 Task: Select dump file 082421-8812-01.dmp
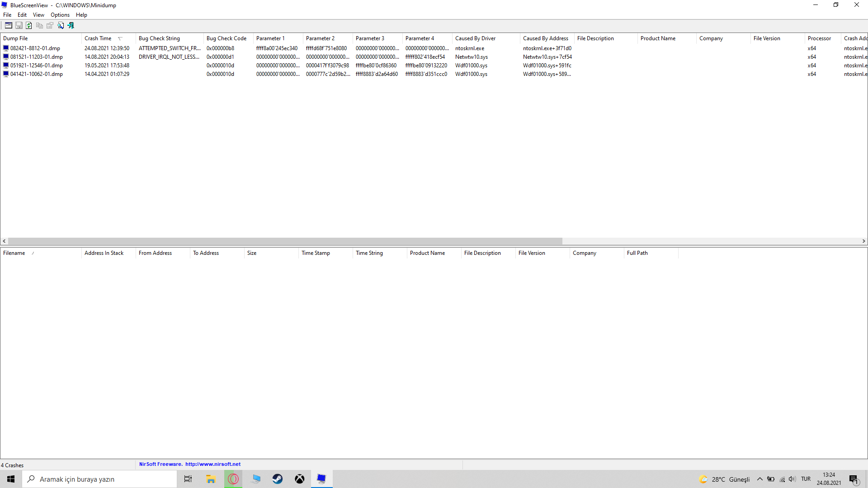pyautogui.click(x=35, y=48)
